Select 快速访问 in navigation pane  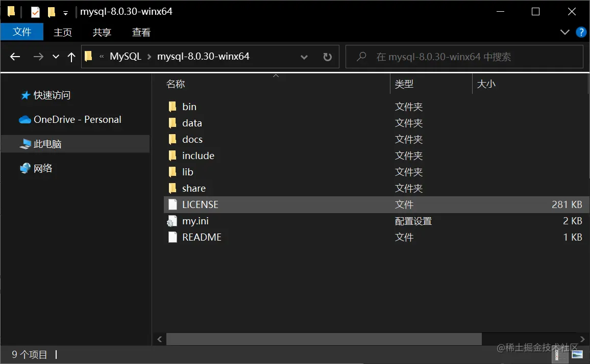(52, 95)
